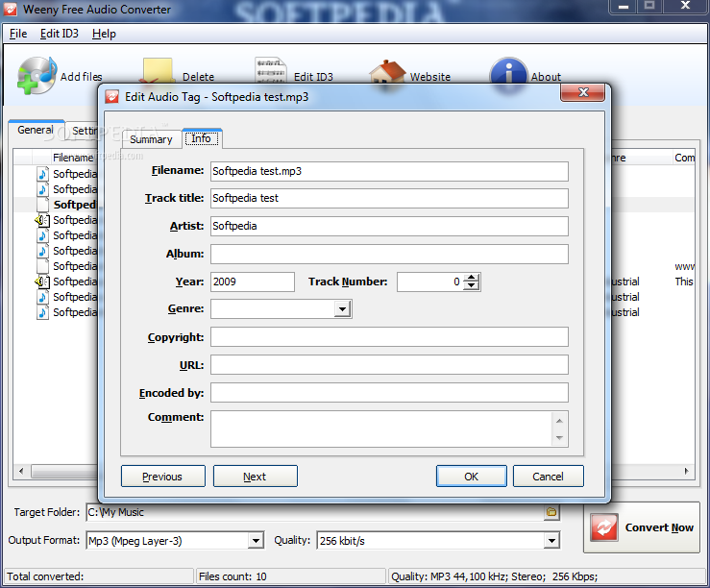This screenshot has height=588, width=710.
Task: Click the Target Folder path field
Action: [x=315, y=512]
